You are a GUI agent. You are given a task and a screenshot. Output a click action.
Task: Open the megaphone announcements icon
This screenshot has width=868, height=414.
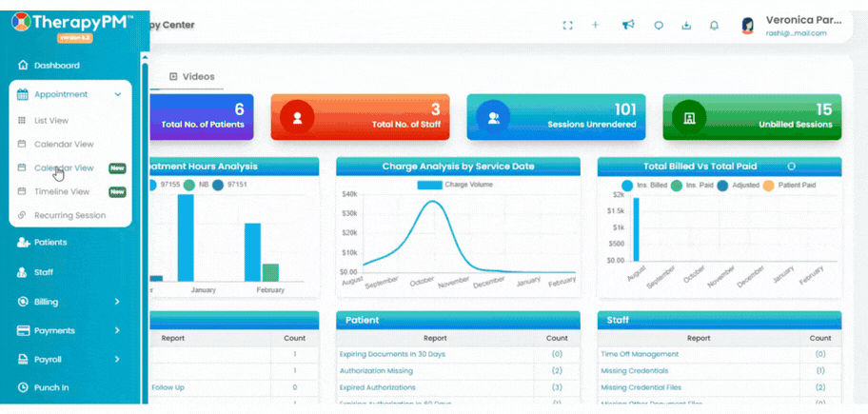[628, 25]
